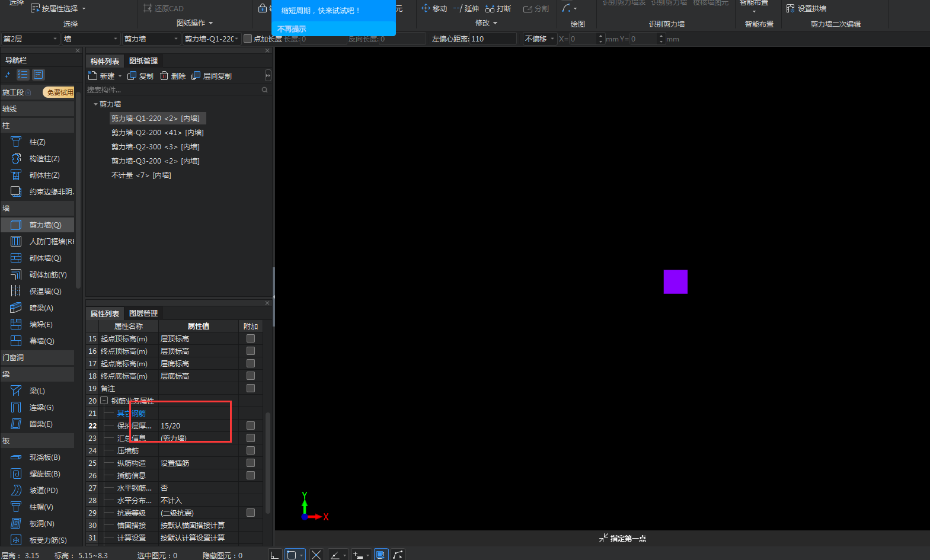Click 复制 copy component button
930x560 pixels.
click(140, 76)
